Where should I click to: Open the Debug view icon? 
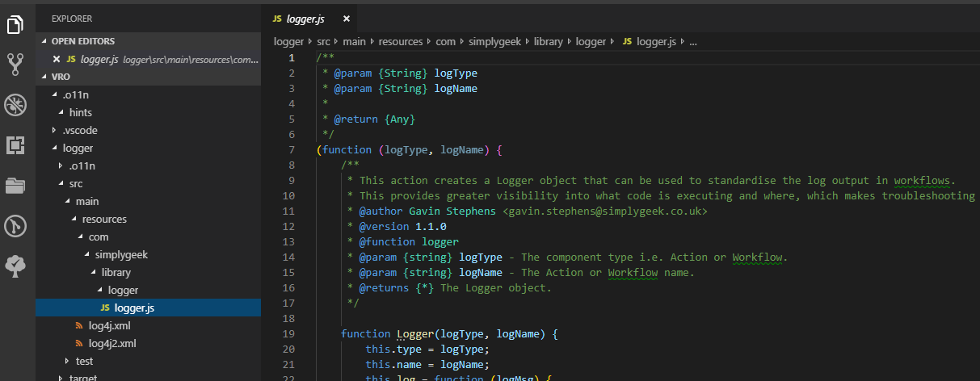(x=15, y=105)
